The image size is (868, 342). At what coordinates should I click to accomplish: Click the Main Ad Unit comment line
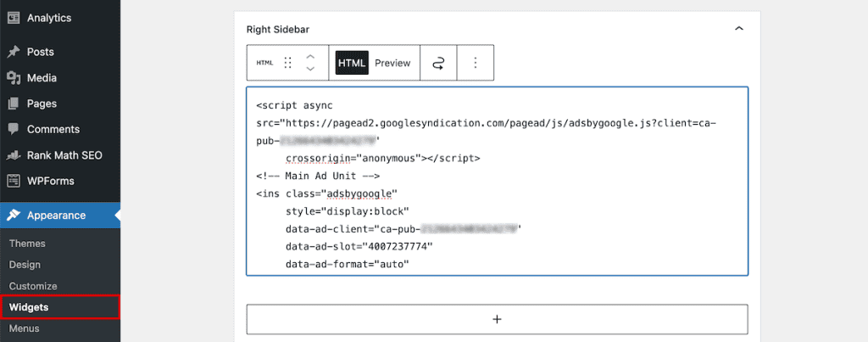click(x=318, y=177)
